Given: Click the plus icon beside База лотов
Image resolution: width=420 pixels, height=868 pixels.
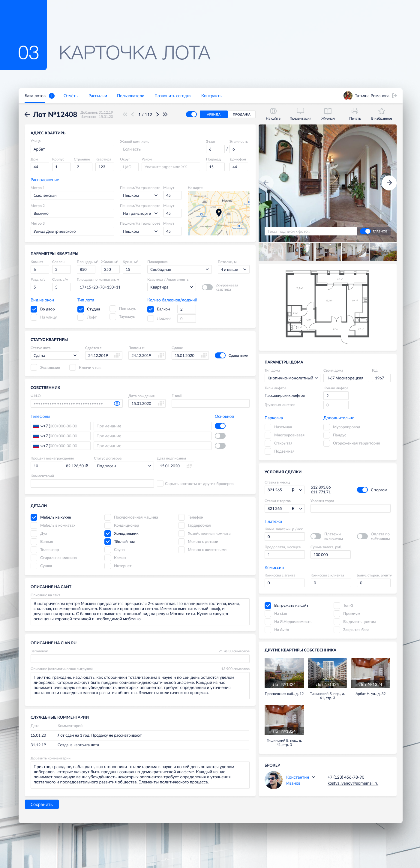Looking at the screenshot, I should coord(52,96).
